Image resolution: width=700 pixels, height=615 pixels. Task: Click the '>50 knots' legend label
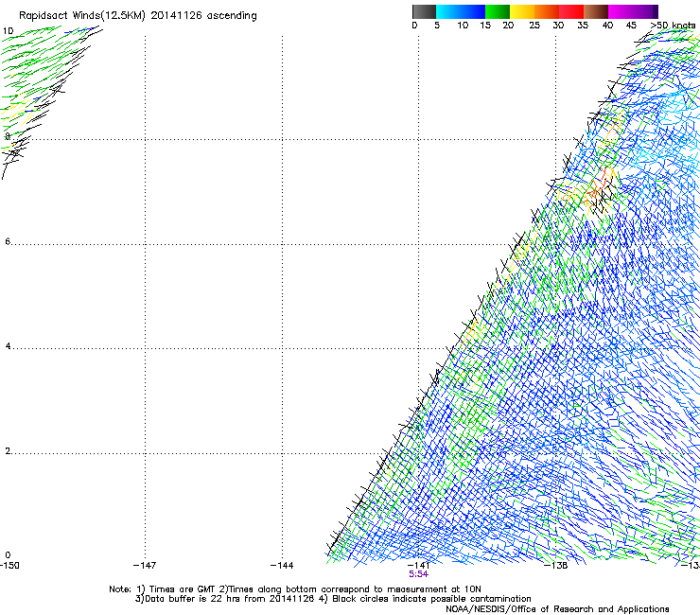coord(673,26)
